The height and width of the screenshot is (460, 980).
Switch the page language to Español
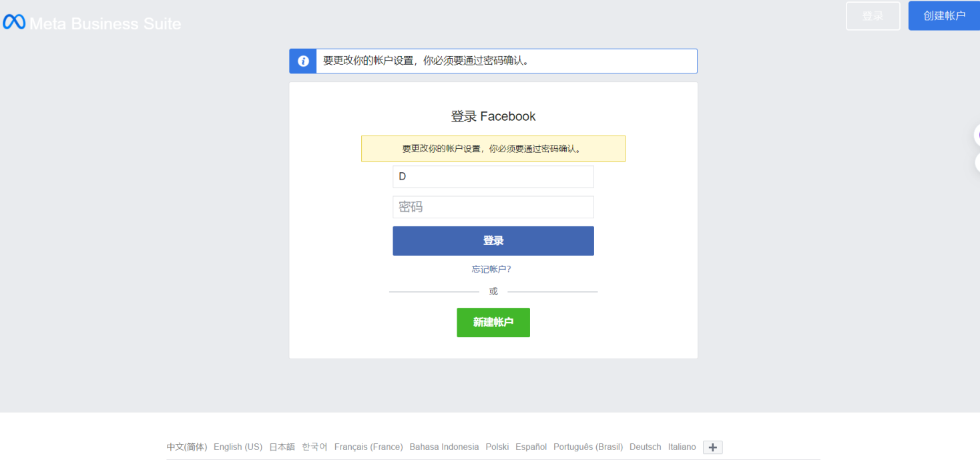pos(531,447)
